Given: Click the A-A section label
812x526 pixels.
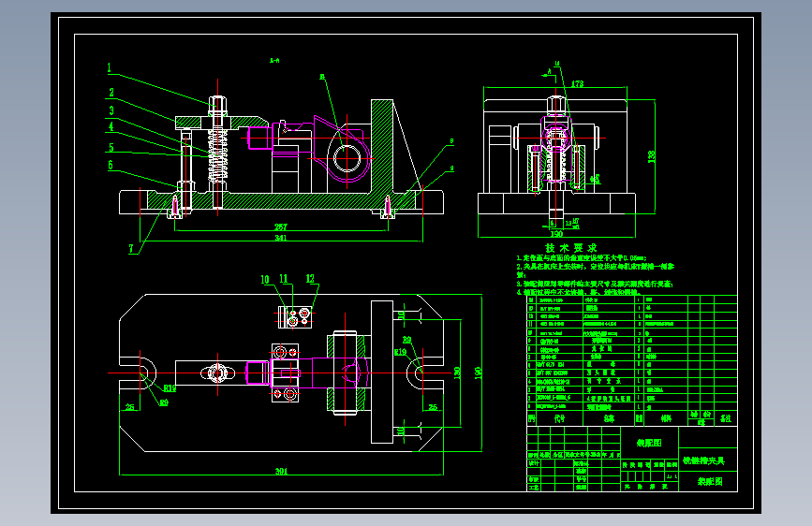Looking at the screenshot, I should click(274, 61).
